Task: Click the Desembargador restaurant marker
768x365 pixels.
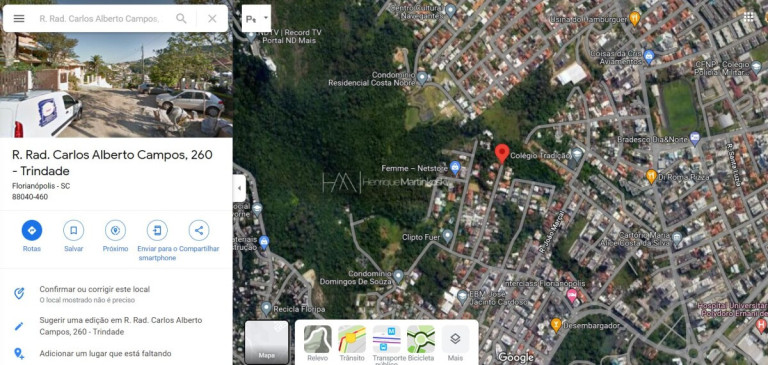Action: click(x=555, y=324)
